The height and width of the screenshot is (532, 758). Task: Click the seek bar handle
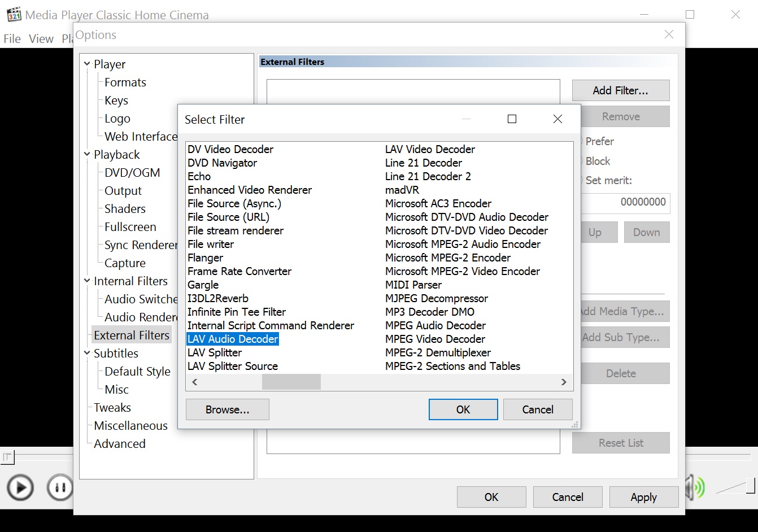7,456
